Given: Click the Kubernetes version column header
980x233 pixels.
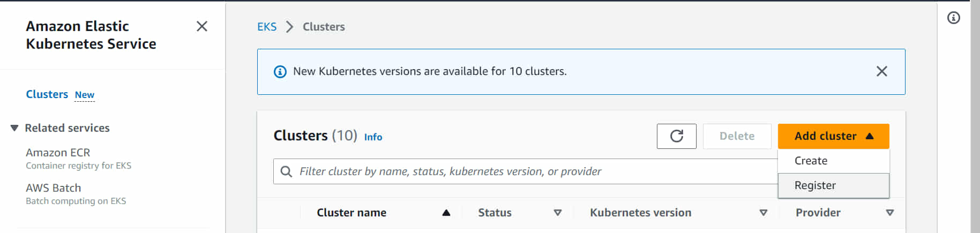Looking at the screenshot, I should 640,213.
